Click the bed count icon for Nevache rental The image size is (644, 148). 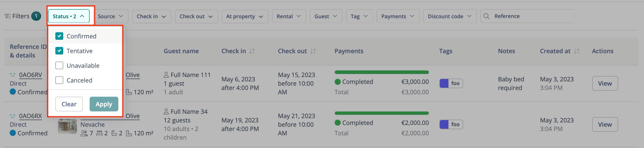click(x=100, y=133)
